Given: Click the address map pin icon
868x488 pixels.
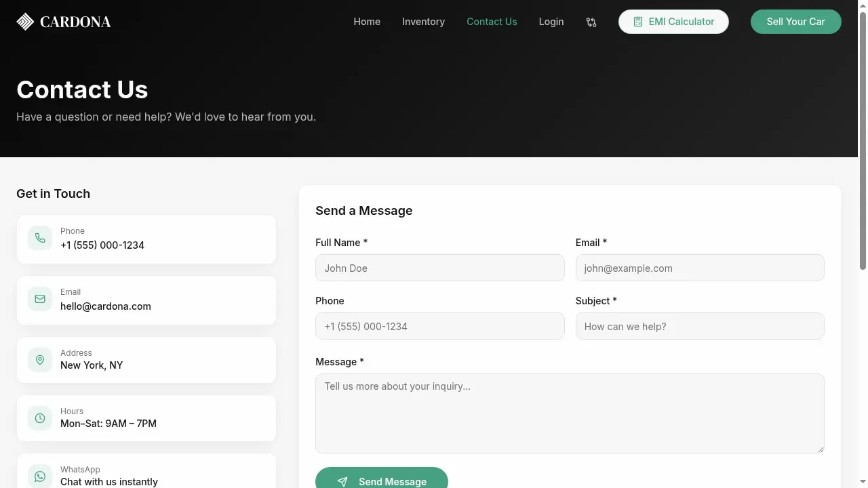Looking at the screenshot, I should pos(40,360).
